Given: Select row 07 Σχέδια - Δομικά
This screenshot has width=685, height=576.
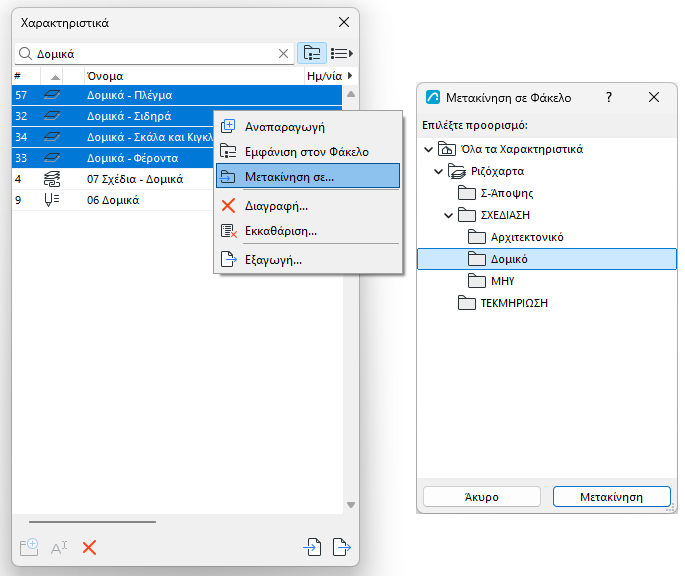Looking at the screenshot, I should [x=113, y=179].
